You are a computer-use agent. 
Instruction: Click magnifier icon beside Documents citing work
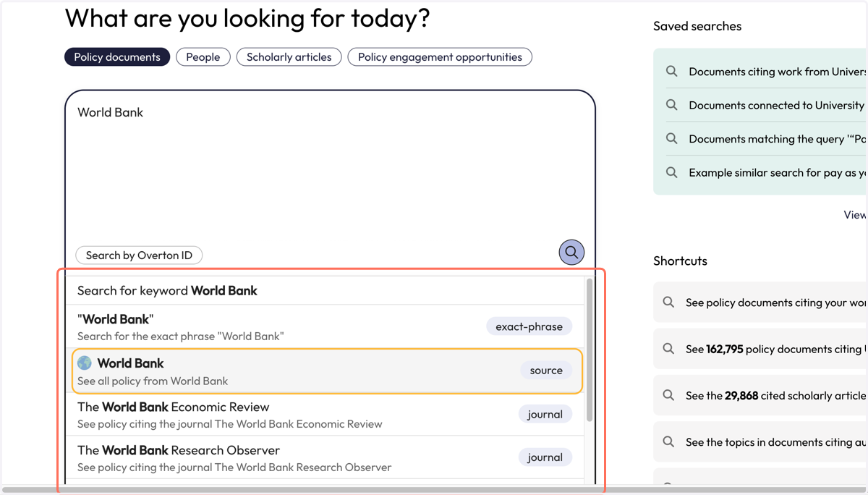pyautogui.click(x=672, y=72)
